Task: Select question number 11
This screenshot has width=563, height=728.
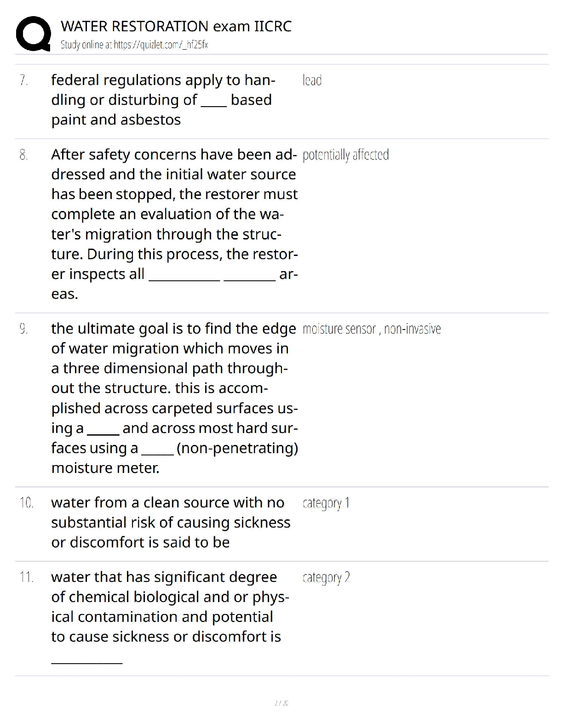Action: point(26,577)
